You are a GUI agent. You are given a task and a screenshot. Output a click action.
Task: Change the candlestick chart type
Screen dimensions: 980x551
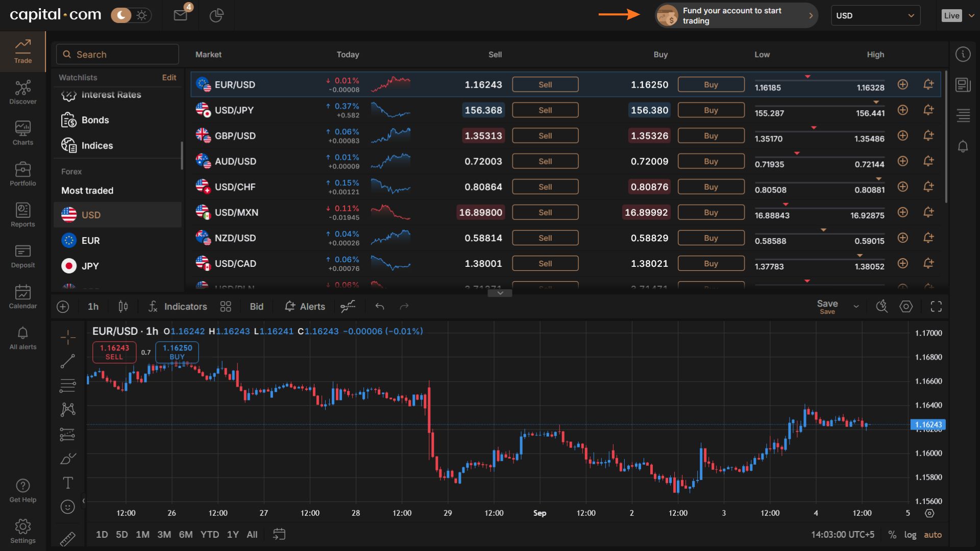click(x=123, y=307)
